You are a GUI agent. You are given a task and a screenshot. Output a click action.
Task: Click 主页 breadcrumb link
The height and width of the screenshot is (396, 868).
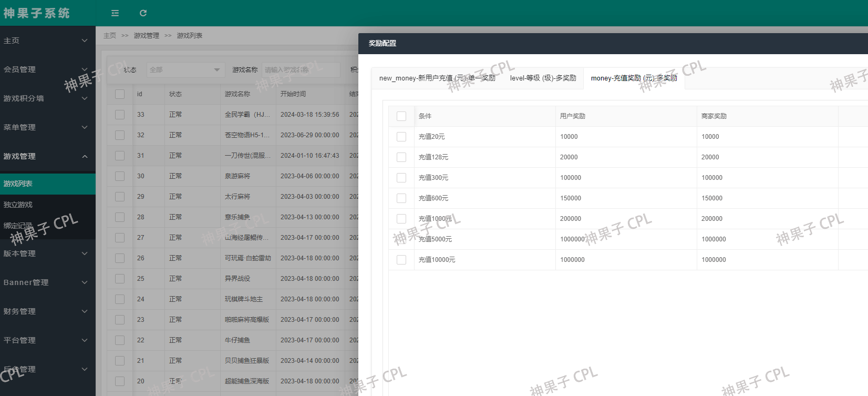click(x=110, y=36)
